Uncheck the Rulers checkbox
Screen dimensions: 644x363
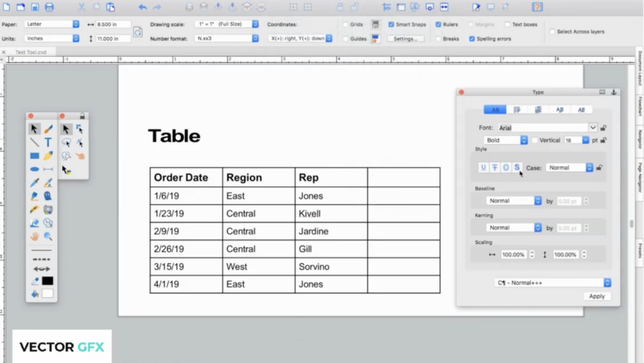tap(439, 25)
